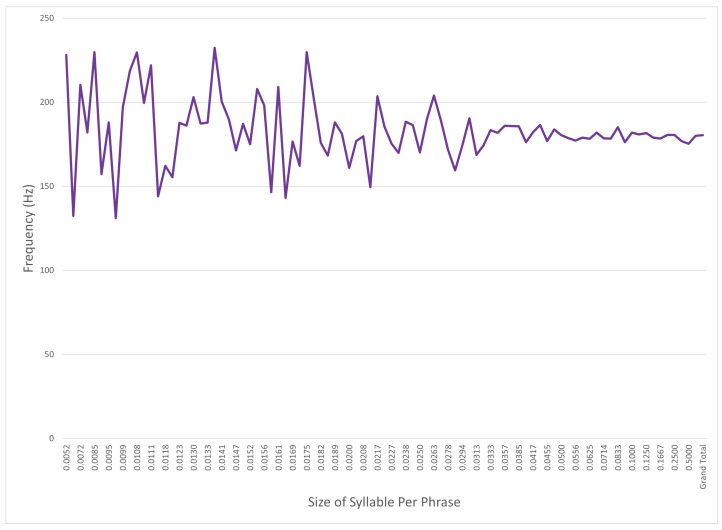The height and width of the screenshot is (530, 722).
Task: Select the 200 y-axis label
Action: tap(47, 102)
